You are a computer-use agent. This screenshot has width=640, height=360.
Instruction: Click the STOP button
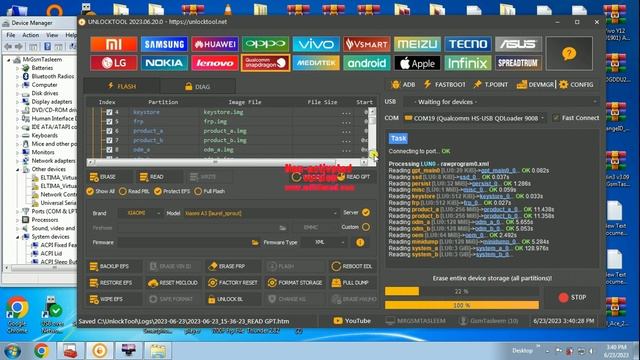[x=572, y=298]
